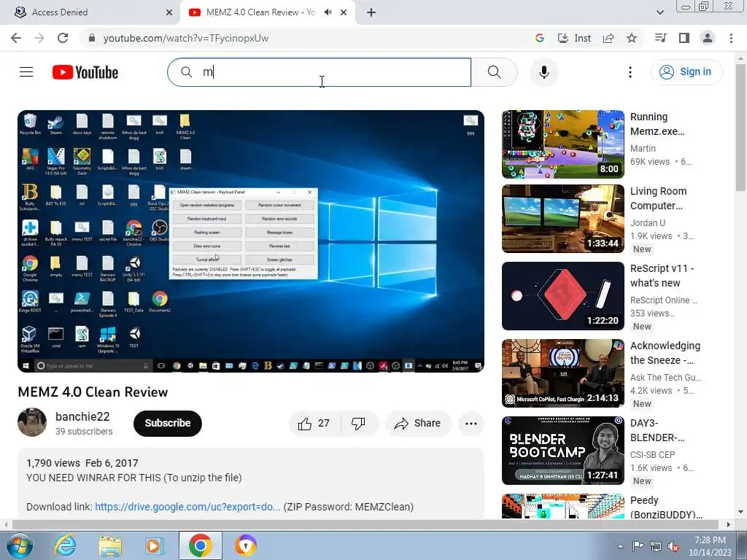Image resolution: width=747 pixels, height=560 pixels.
Task: Like the video with thumbs up
Action: click(x=314, y=424)
